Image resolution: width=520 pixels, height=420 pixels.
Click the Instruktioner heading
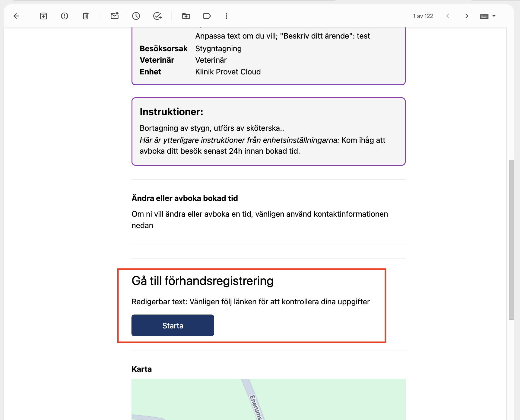[x=172, y=112]
